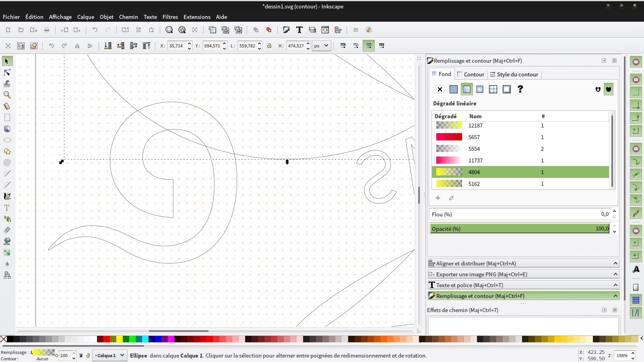
Task: Select the Calligraphy pen tool
Action: [6, 196]
